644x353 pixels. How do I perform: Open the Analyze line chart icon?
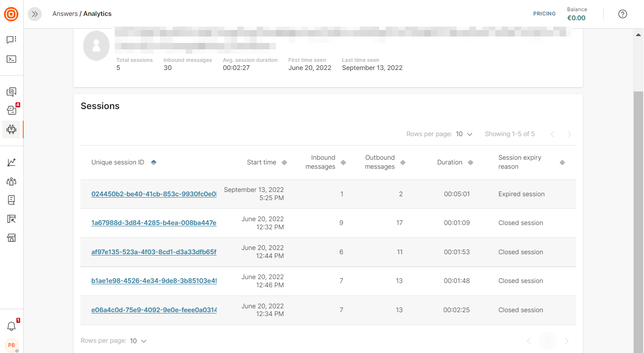(12, 162)
